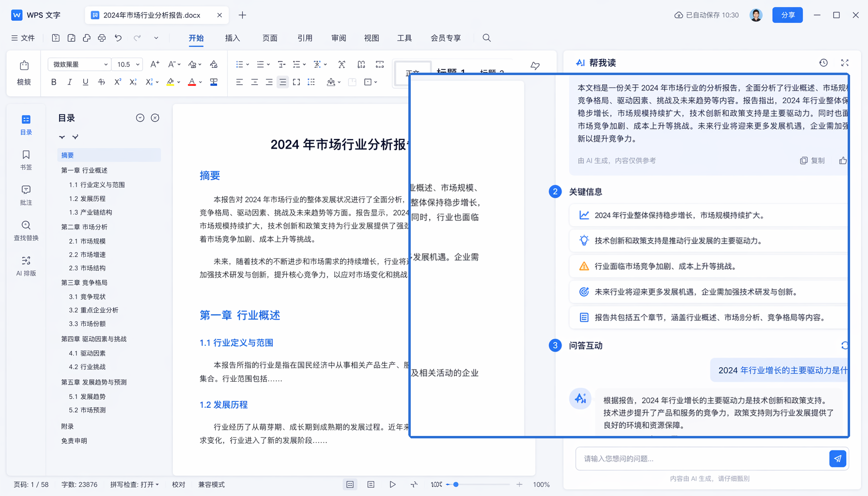
Task: Click 复制 to copy AI summary
Action: pyautogui.click(x=812, y=160)
